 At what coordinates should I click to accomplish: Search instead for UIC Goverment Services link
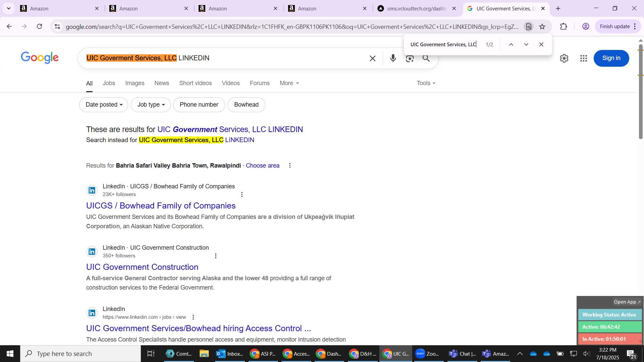click(197, 140)
